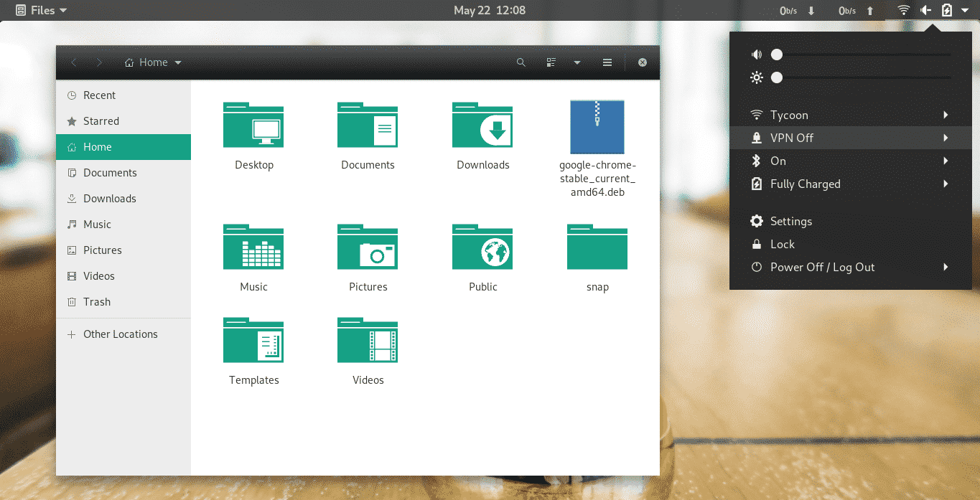Open search in the Files toolbar
Screen dimensions: 980x500
point(521,62)
